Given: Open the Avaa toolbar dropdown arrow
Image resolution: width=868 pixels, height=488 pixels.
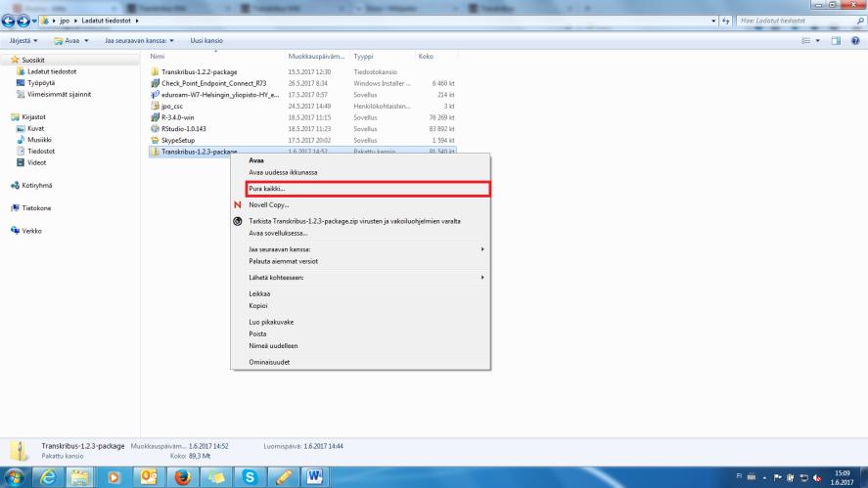Looking at the screenshot, I should pyautogui.click(x=86, y=40).
